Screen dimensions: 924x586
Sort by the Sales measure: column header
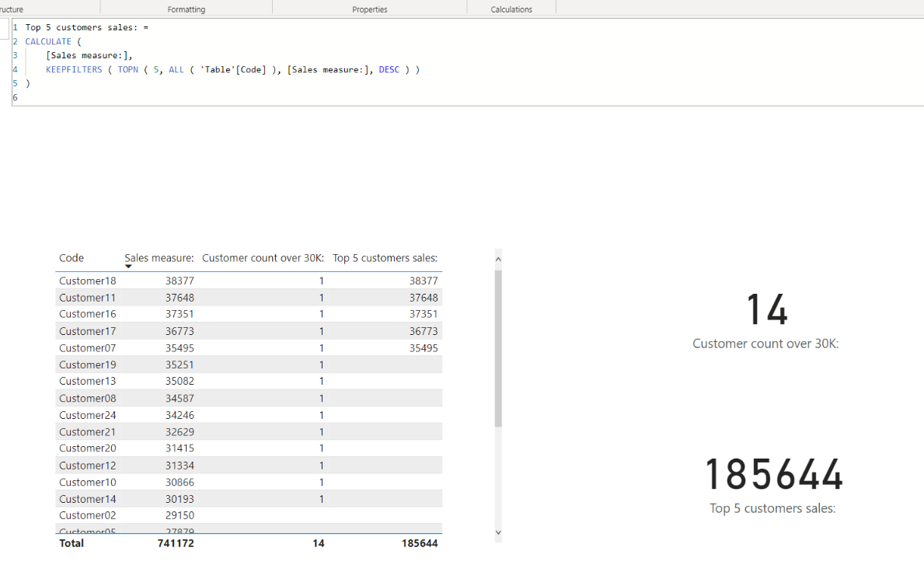point(159,258)
